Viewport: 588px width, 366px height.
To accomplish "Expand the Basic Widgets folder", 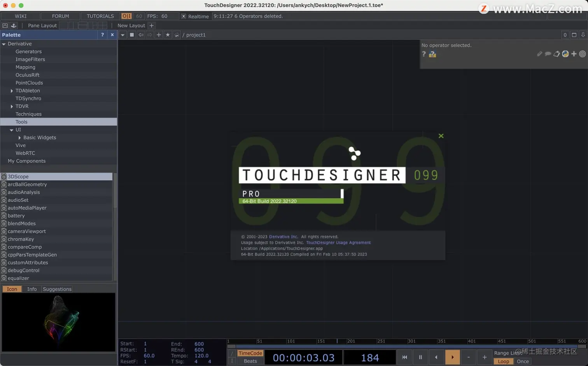I will [19, 137].
